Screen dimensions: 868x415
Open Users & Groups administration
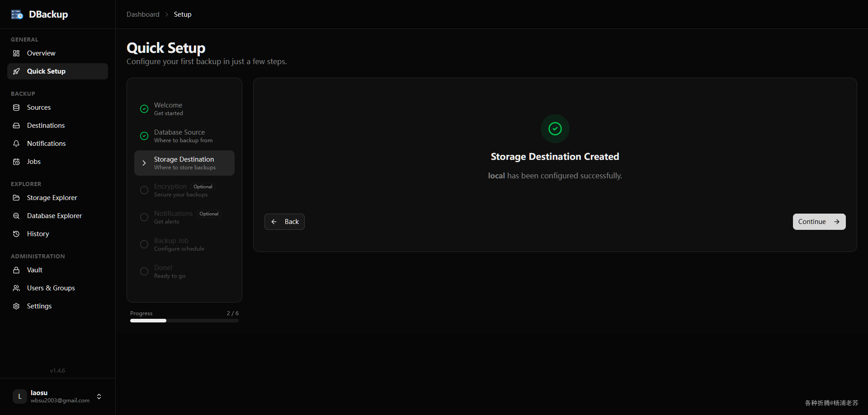pyautogui.click(x=57, y=288)
